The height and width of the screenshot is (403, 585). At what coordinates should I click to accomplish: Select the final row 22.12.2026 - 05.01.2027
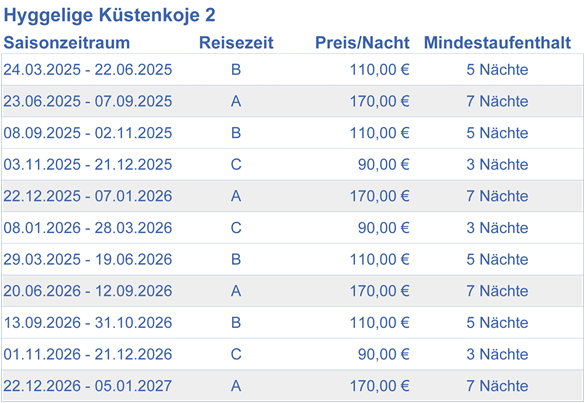(x=292, y=386)
